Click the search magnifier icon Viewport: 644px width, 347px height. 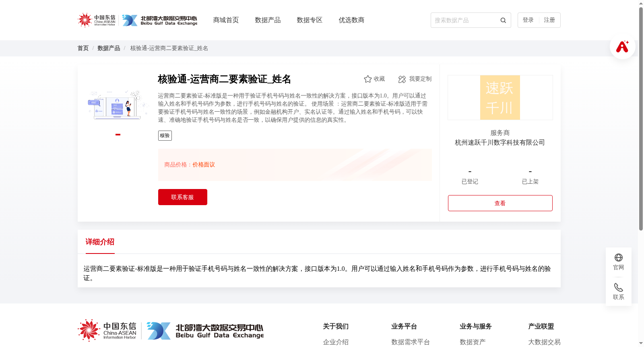click(x=503, y=21)
